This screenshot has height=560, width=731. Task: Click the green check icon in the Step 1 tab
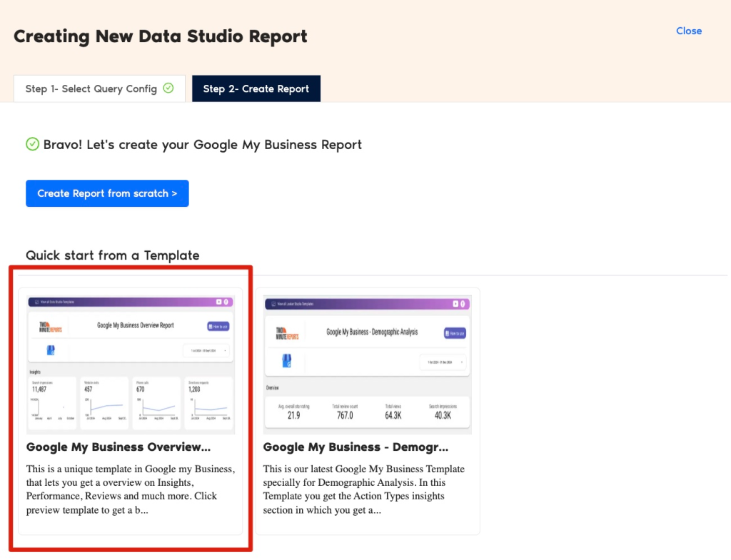168,88
